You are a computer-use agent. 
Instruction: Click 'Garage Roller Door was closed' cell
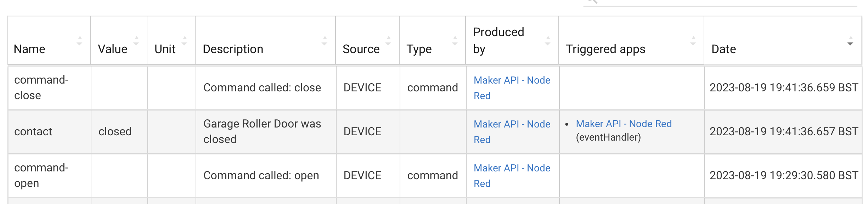click(x=262, y=132)
